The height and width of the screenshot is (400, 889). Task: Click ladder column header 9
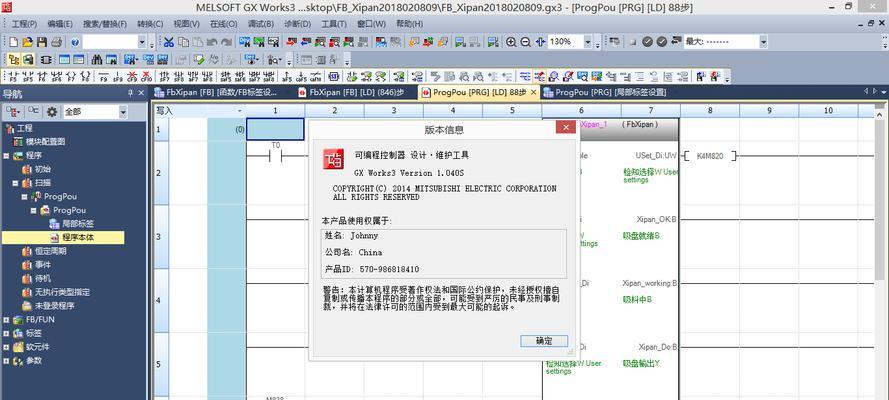tap(769, 110)
